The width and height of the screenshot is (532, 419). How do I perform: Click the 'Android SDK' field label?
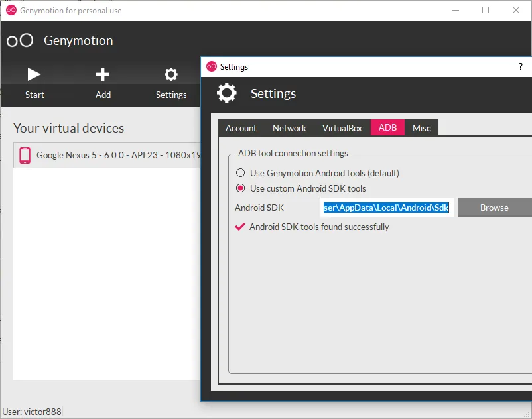pyautogui.click(x=259, y=208)
